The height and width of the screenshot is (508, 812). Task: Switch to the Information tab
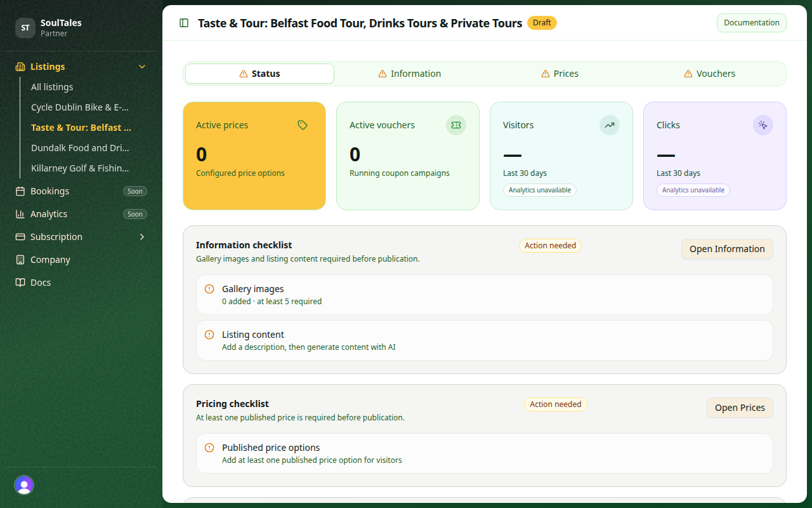pos(409,74)
